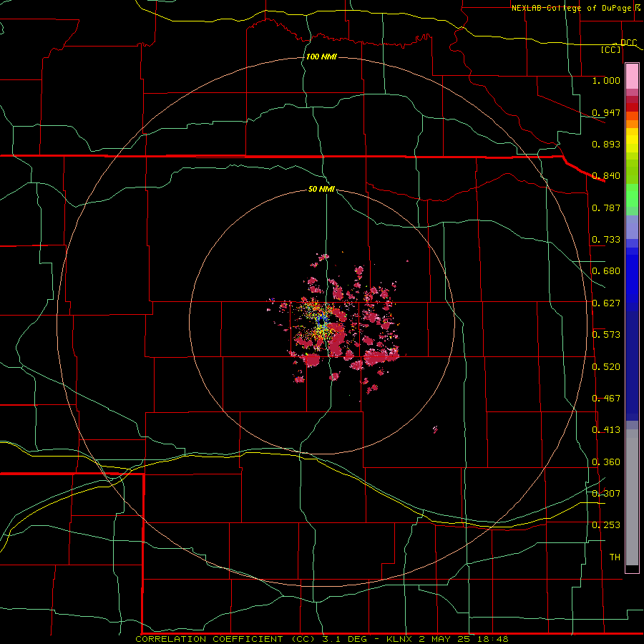644x644 pixels.
Task: Click the TH label on the legend
Action: pos(615,557)
